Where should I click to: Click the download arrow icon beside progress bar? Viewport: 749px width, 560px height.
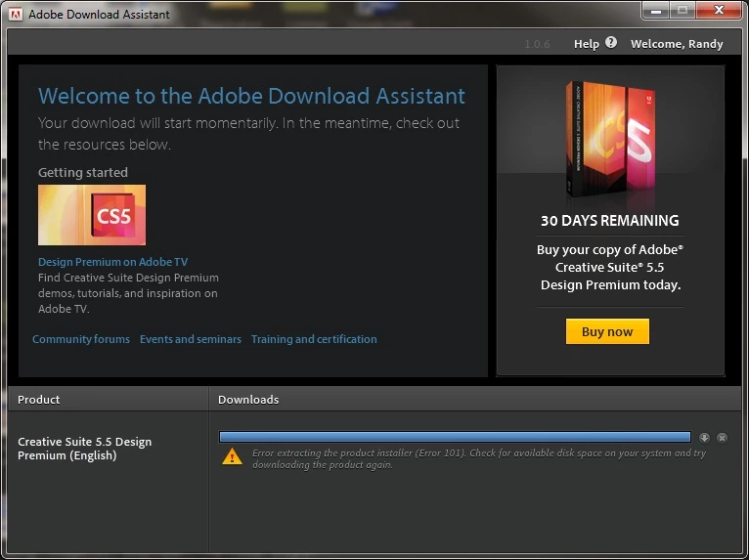[x=704, y=437]
